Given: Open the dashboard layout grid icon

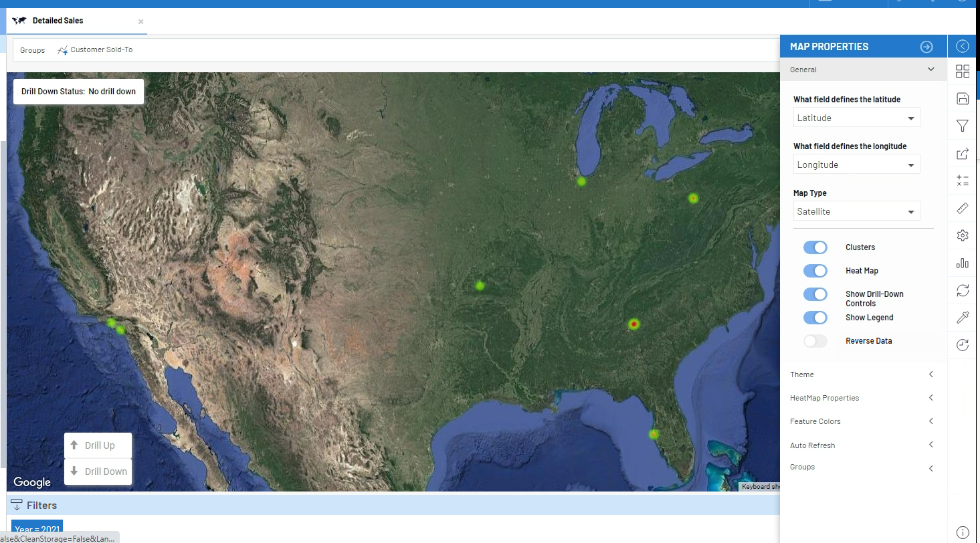Looking at the screenshot, I should 962,71.
